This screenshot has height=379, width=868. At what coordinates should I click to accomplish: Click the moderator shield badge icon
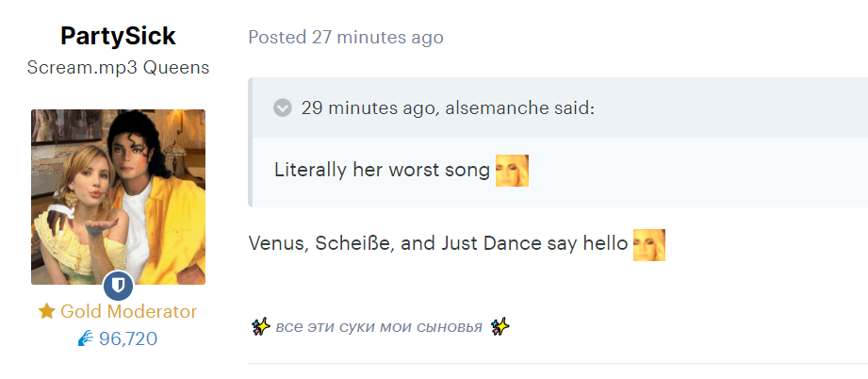pos(118,286)
